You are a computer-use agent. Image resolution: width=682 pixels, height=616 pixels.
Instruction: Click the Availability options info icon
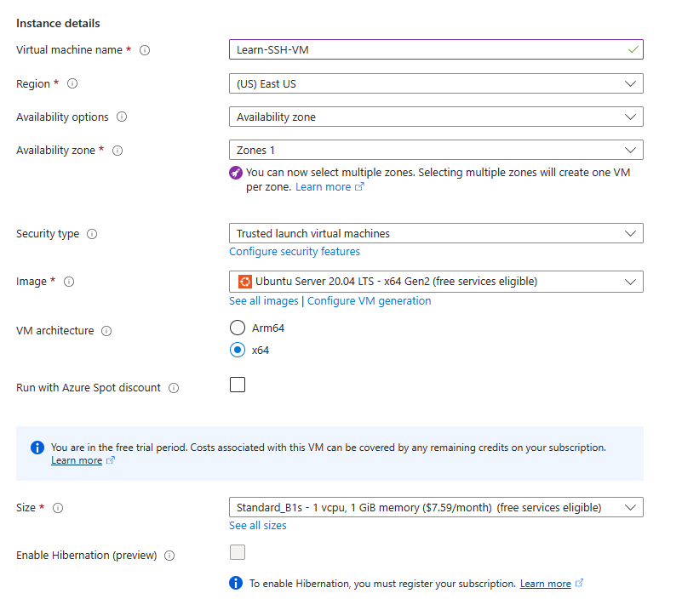point(123,117)
